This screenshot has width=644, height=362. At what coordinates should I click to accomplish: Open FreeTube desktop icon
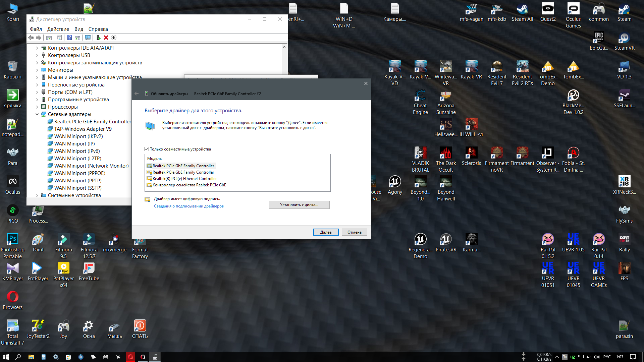[x=89, y=272]
